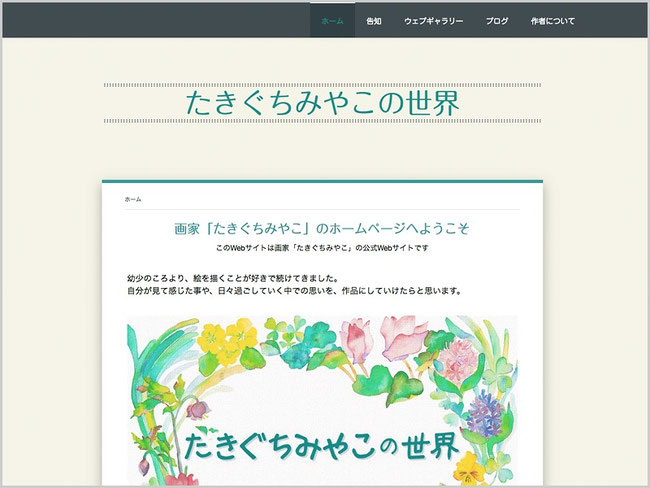
Task: Open the watercolor flower wreath banner image
Action: [x=322, y=401]
